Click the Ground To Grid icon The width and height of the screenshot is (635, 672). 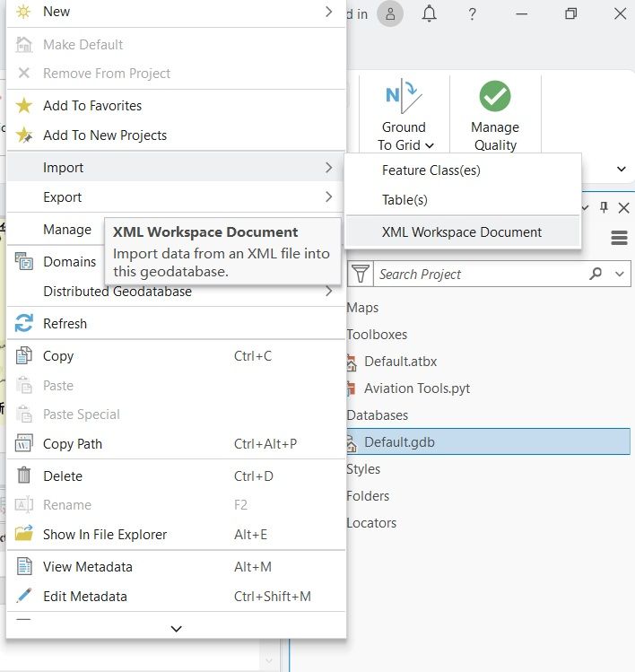coord(404,96)
